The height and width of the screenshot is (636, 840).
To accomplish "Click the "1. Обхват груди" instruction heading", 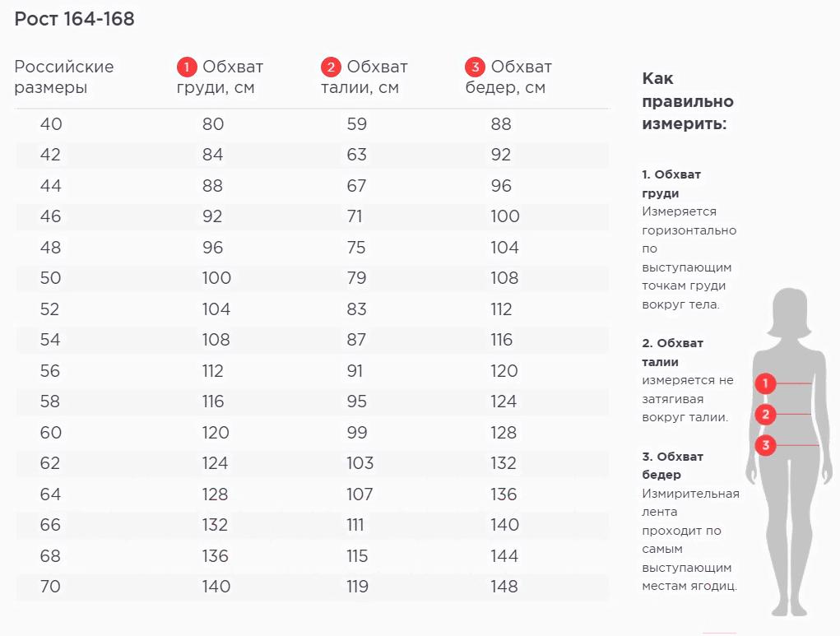I will click(671, 183).
